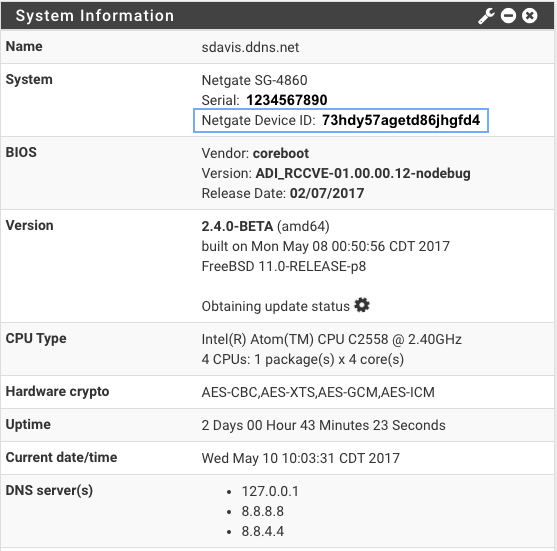
Task: Click the uptime value
Action: [323, 425]
